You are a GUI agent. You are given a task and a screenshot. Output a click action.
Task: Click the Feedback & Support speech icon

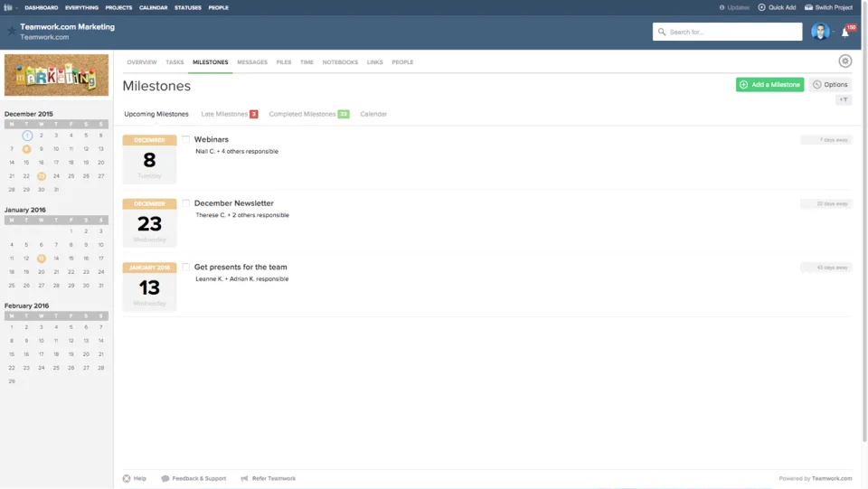165,478
